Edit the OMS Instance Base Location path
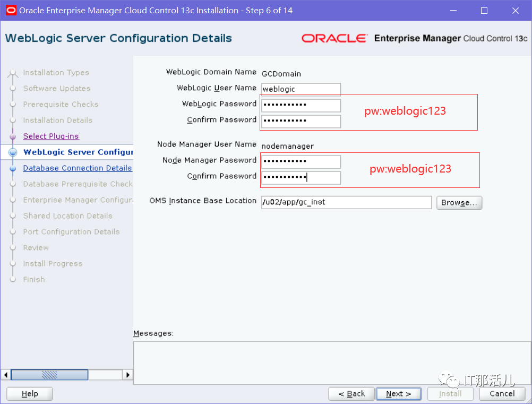 346,202
